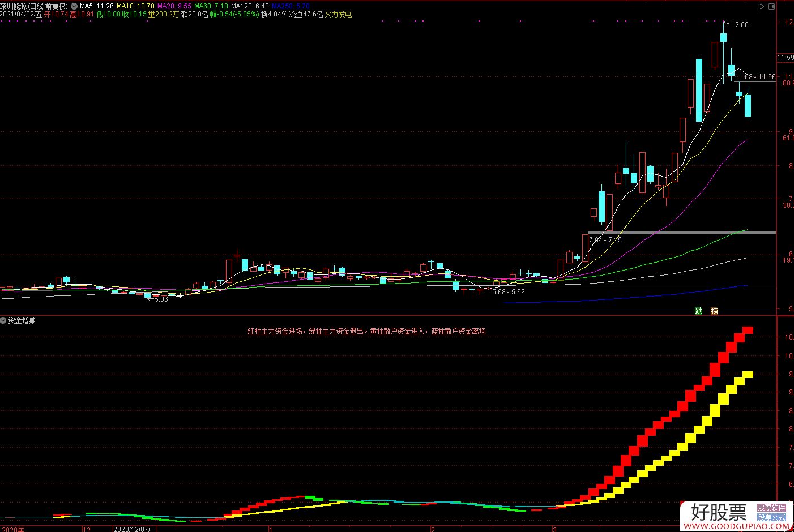Select the MA250 indicator label
The width and height of the screenshot is (794, 532).
point(291,6)
